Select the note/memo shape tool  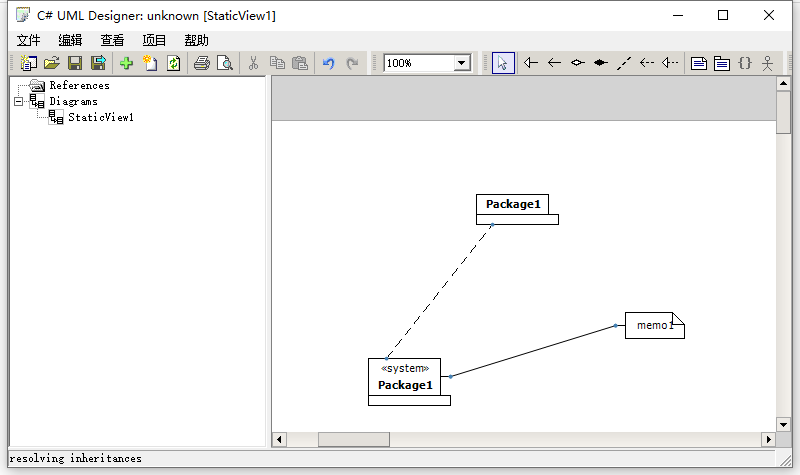click(x=698, y=63)
